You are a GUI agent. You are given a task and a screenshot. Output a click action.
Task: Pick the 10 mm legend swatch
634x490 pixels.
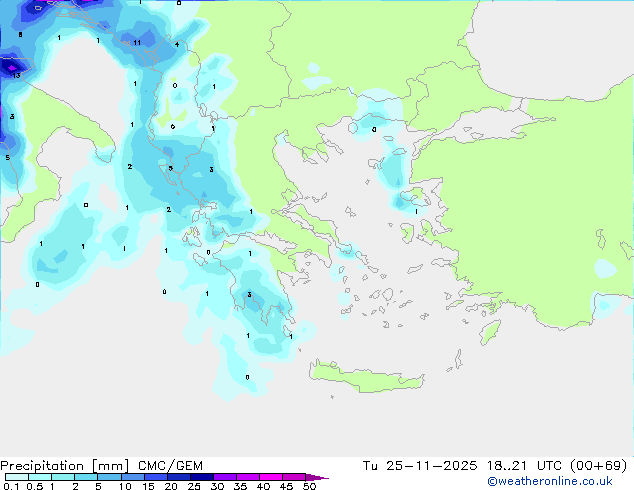(132, 477)
